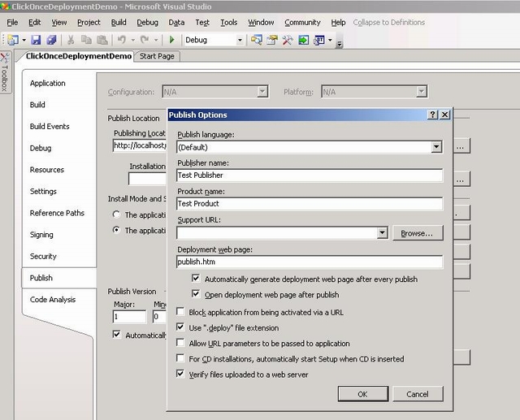
Task: Open Toolbox via hammer and wrench icon
Action: (x=288, y=40)
